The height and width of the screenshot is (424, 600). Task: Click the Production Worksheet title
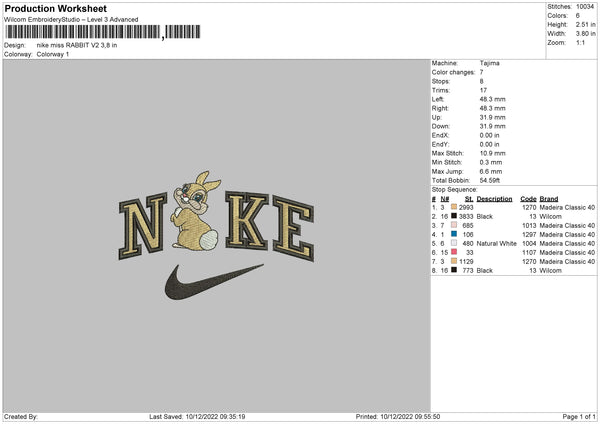tap(55, 8)
